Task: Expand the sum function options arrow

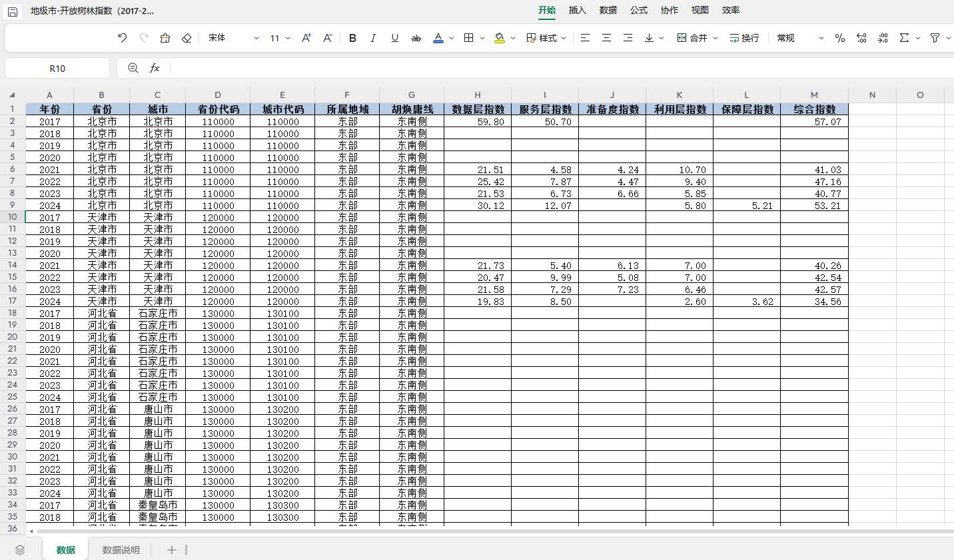Action: point(918,38)
